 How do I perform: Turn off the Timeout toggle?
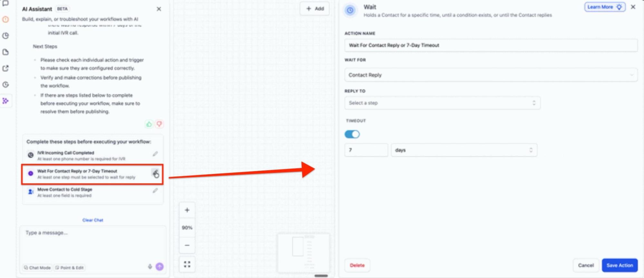click(352, 134)
